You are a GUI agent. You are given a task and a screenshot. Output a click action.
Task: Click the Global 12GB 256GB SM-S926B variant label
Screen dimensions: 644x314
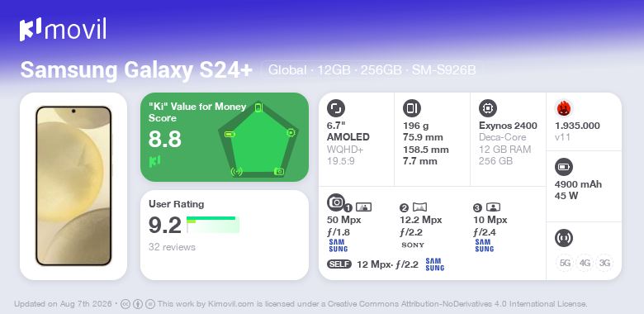(x=372, y=70)
